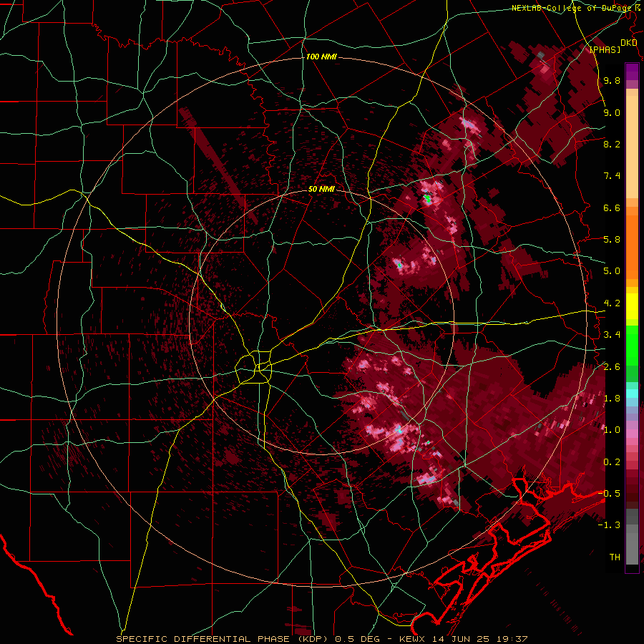Click the 6.6 value on the scale
644x644 pixels.
612,208
